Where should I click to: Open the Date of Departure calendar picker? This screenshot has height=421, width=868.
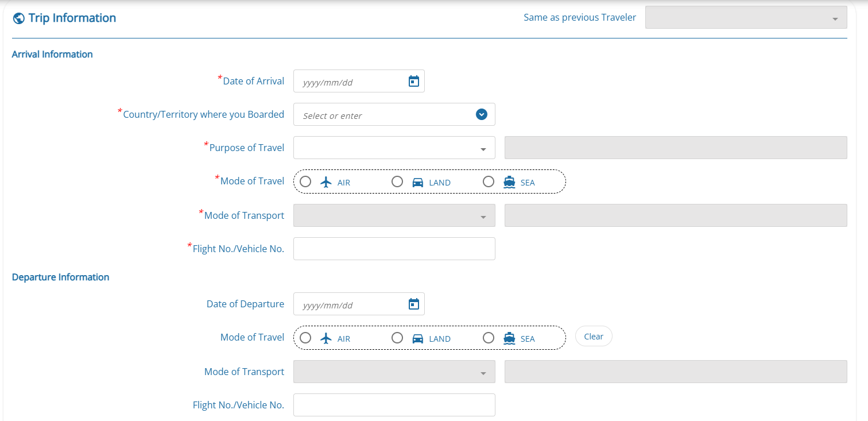pyautogui.click(x=413, y=304)
